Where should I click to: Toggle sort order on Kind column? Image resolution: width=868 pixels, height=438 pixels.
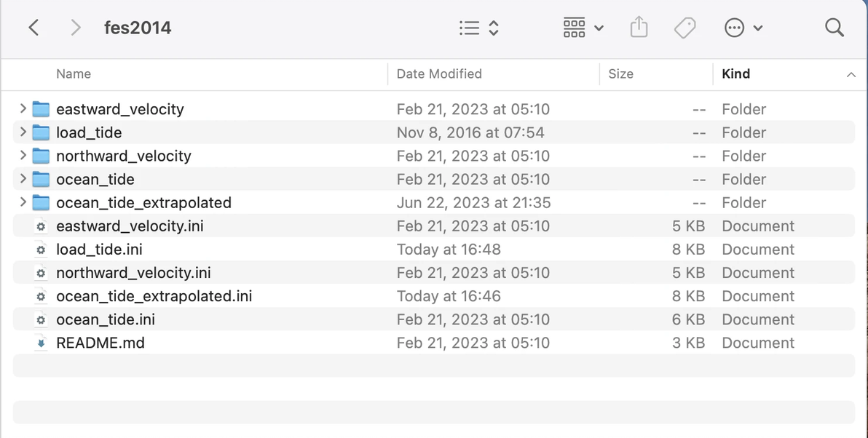735,73
